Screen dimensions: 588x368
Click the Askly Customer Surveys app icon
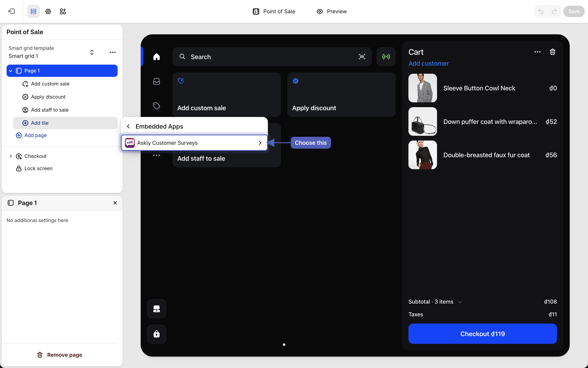(130, 143)
